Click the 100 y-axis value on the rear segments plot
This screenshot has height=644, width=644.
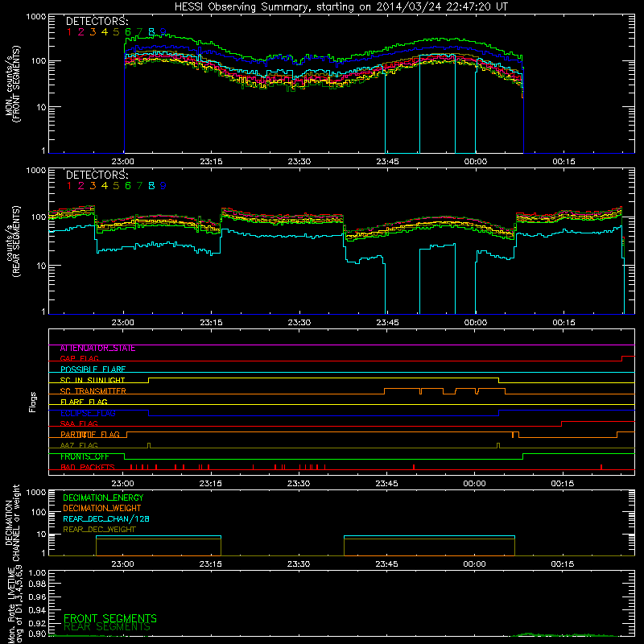[x=38, y=217]
